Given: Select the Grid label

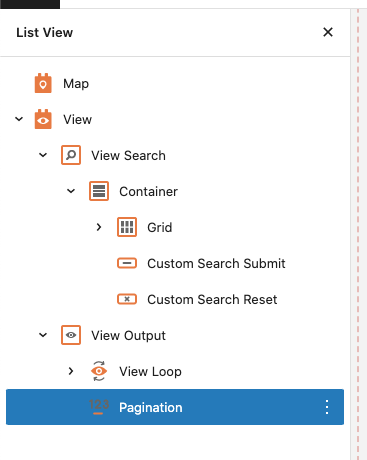Looking at the screenshot, I should pos(160,227).
